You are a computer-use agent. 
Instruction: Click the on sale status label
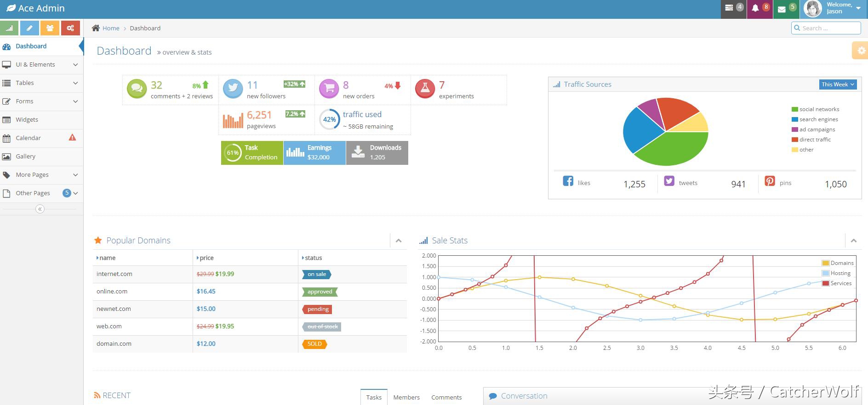[317, 274]
